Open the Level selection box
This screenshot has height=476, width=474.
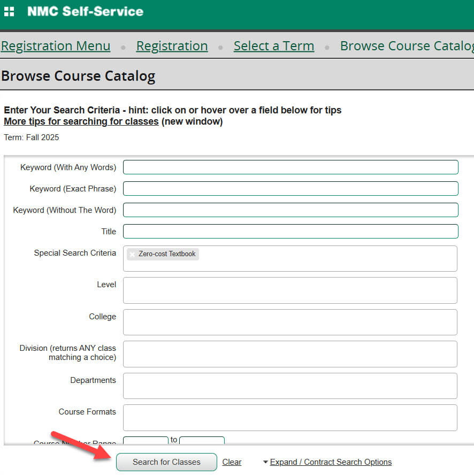290,290
